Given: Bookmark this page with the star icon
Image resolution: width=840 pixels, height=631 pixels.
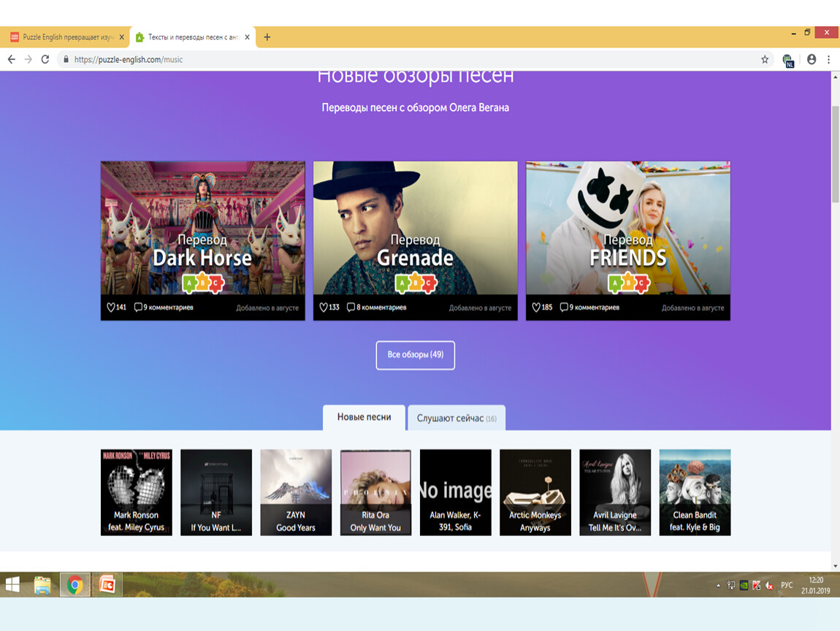Looking at the screenshot, I should tap(765, 60).
